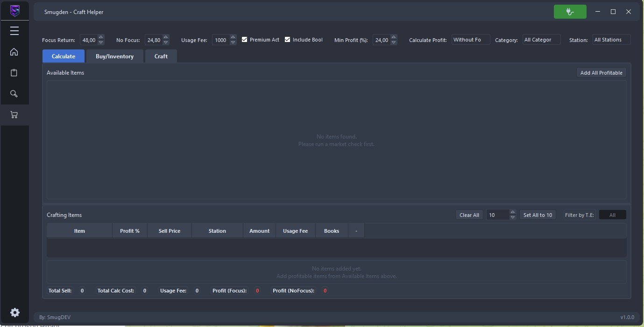Switch to the Craft tab
Image resolution: width=644 pixels, height=327 pixels.
tap(161, 56)
